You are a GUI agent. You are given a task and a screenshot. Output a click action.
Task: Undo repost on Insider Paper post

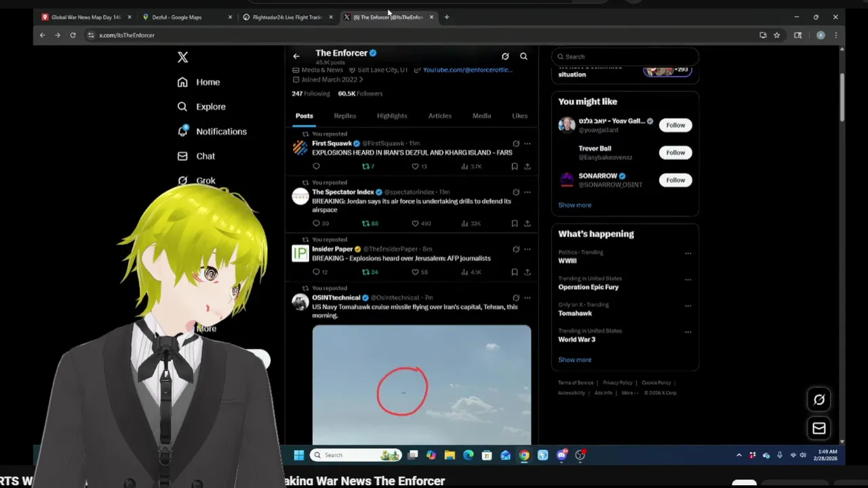click(370, 272)
